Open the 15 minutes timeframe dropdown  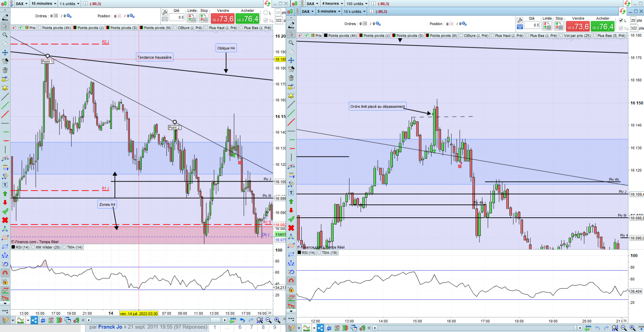click(x=44, y=4)
